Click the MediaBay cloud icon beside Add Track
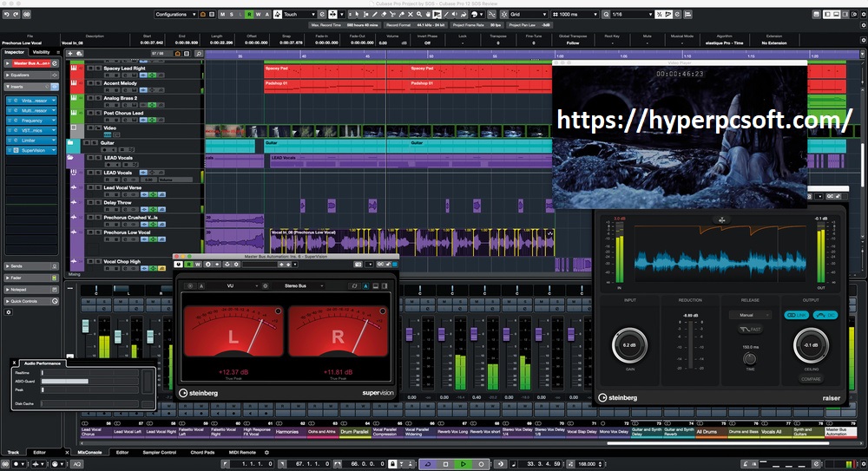The image size is (868, 471). [79, 54]
